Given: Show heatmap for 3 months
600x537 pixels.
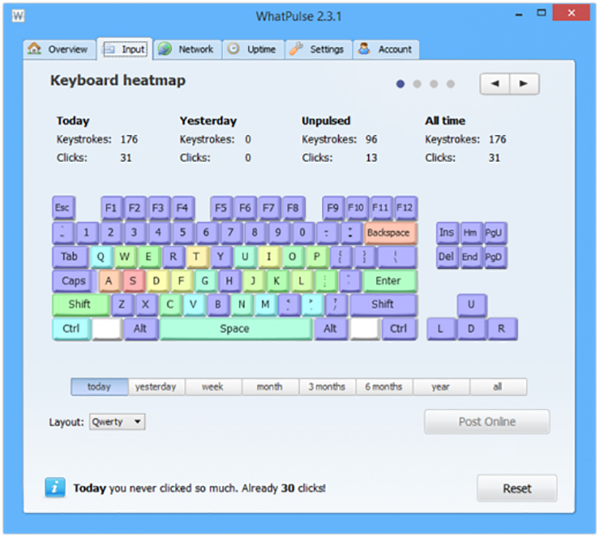Looking at the screenshot, I should point(327,387).
